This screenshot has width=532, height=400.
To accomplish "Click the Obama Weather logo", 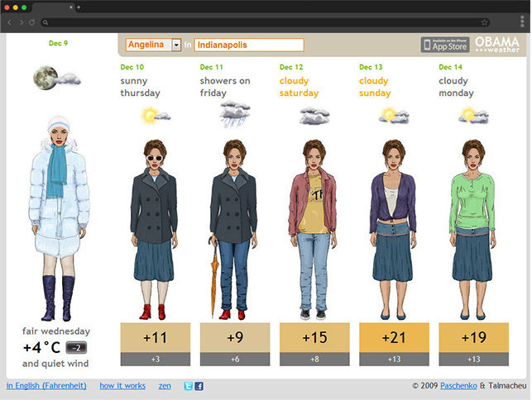I will point(496,45).
